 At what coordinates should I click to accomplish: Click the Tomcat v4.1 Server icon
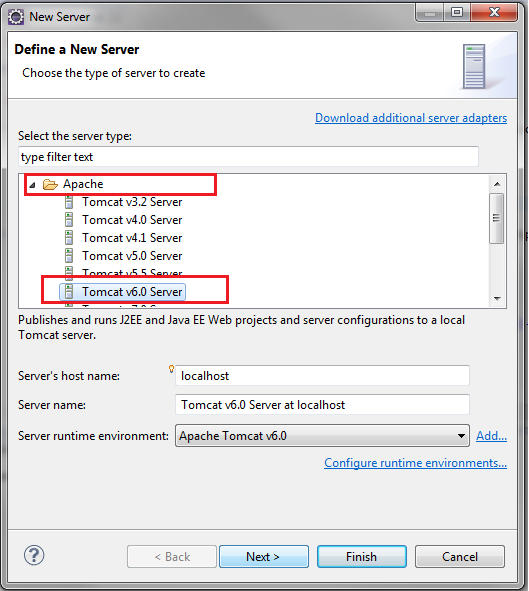tap(69, 238)
